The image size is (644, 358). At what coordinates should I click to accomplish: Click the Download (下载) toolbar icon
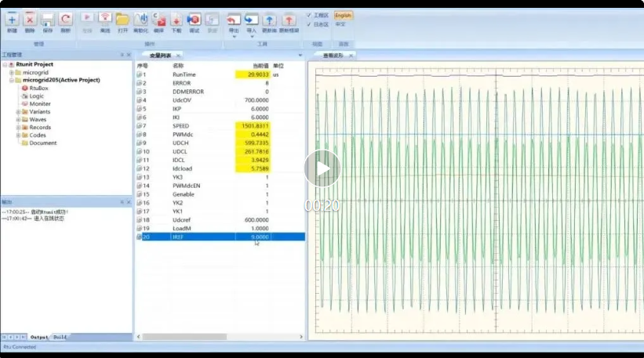pos(176,19)
